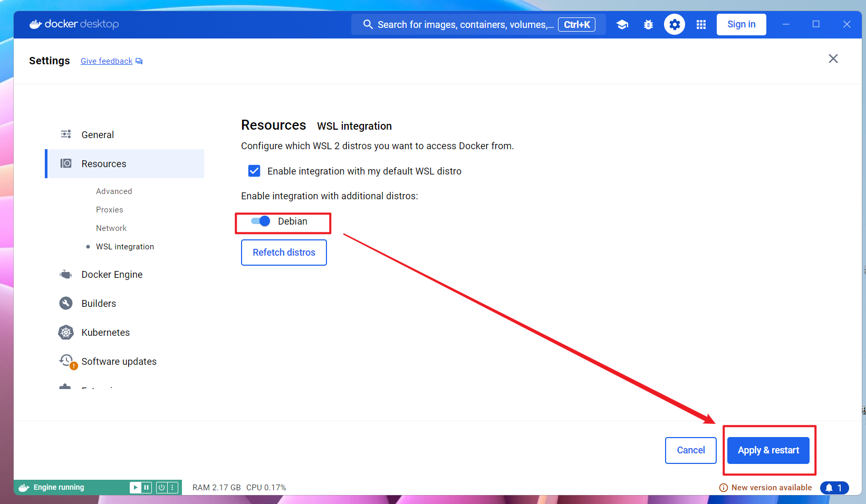
Task: Click the search magnifier icon
Action: click(368, 24)
